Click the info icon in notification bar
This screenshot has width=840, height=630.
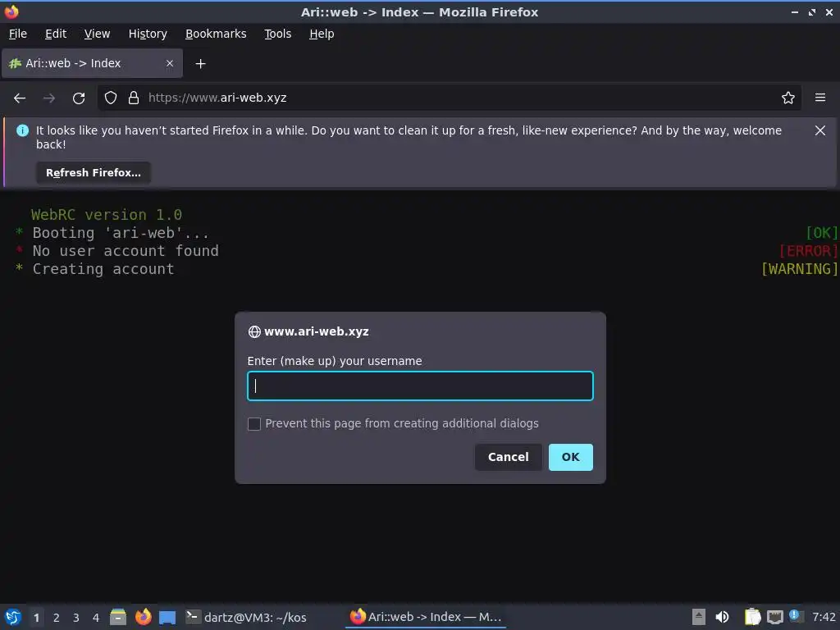[22, 130]
